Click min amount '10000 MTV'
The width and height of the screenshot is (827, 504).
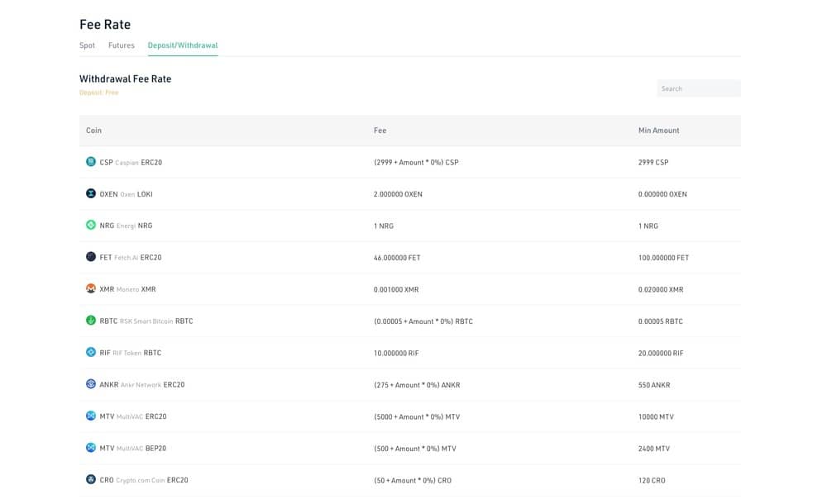click(x=656, y=416)
